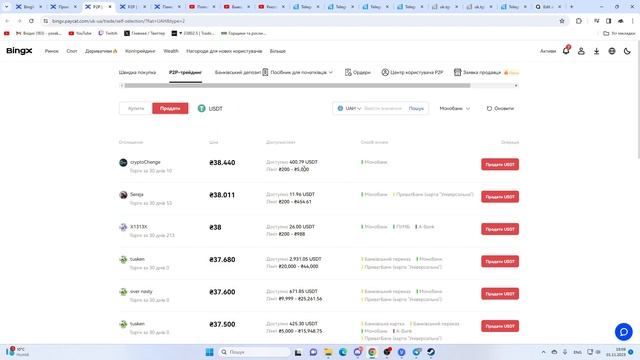Viewport: 640px width, 360px height.
Task: Open the Більше menu
Action: click(x=278, y=51)
